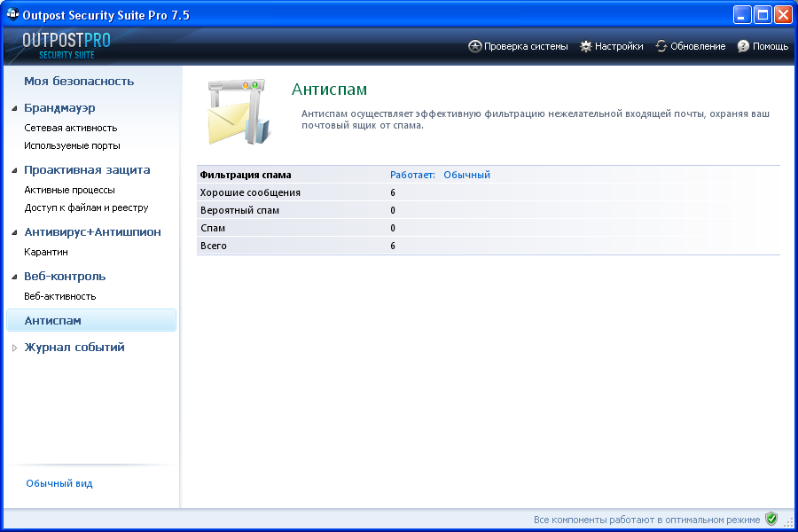Open Карантин
The image size is (798, 532).
pyautogui.click(x=46, y=252)
